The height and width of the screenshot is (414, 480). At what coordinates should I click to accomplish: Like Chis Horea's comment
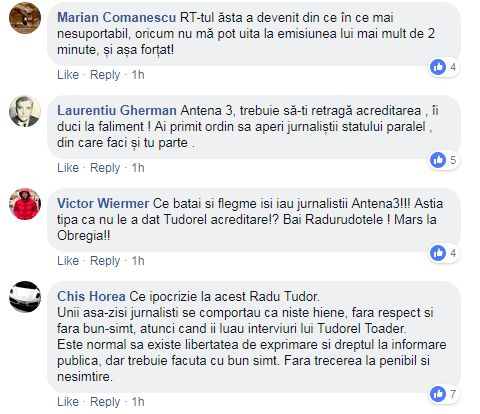point(68,402)
